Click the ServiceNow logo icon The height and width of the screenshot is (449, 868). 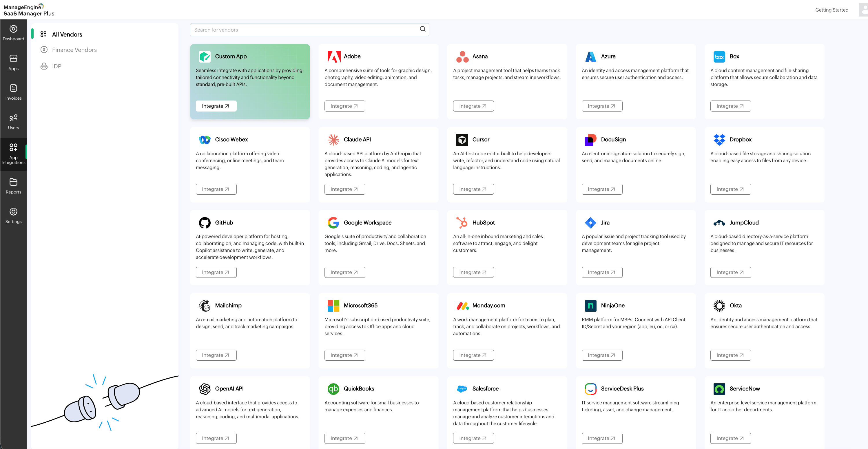(x=719, y=389)
